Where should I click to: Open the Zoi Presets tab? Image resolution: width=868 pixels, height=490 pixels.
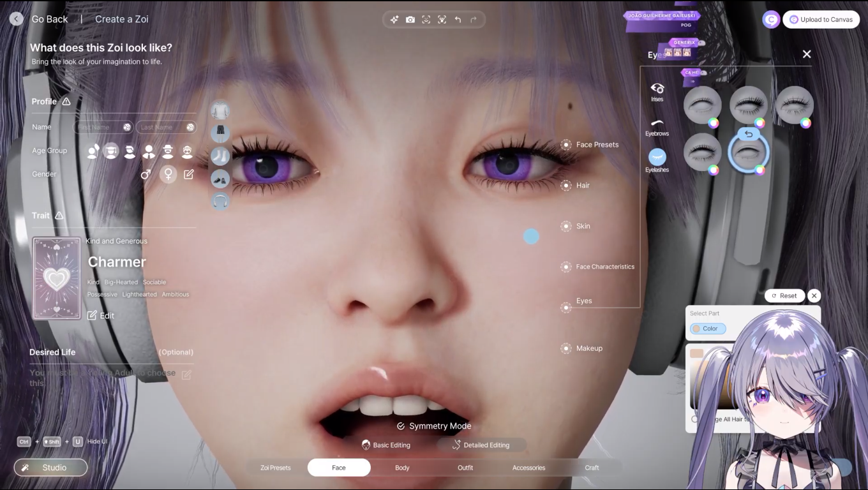tap(276, 468)
